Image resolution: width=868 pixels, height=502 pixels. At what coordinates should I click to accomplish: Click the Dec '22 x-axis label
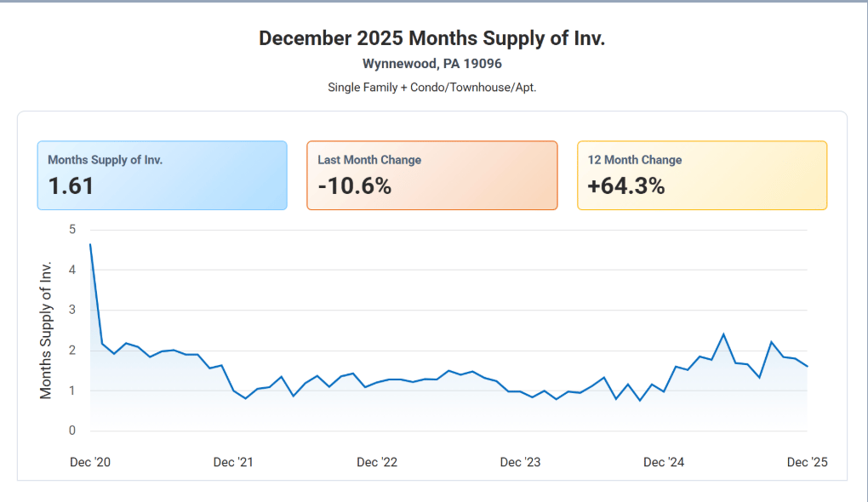377,462
